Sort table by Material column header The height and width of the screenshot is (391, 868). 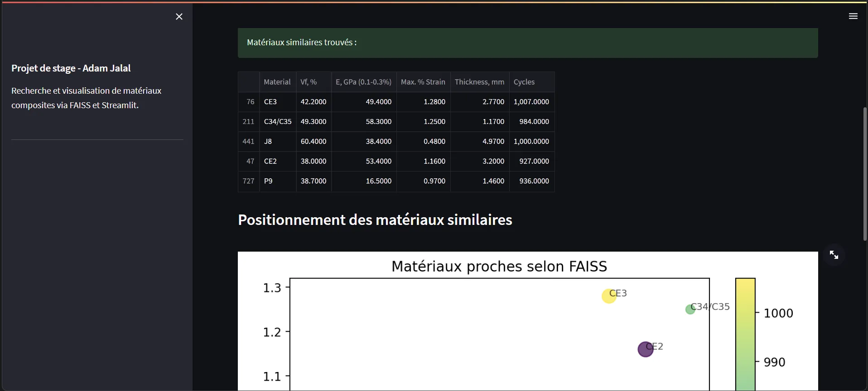(278, 82)
